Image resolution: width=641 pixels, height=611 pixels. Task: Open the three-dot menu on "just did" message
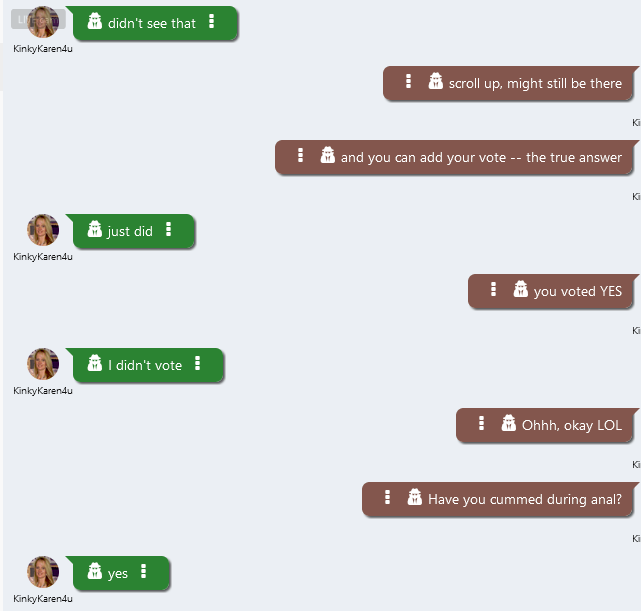click(168, 230)
